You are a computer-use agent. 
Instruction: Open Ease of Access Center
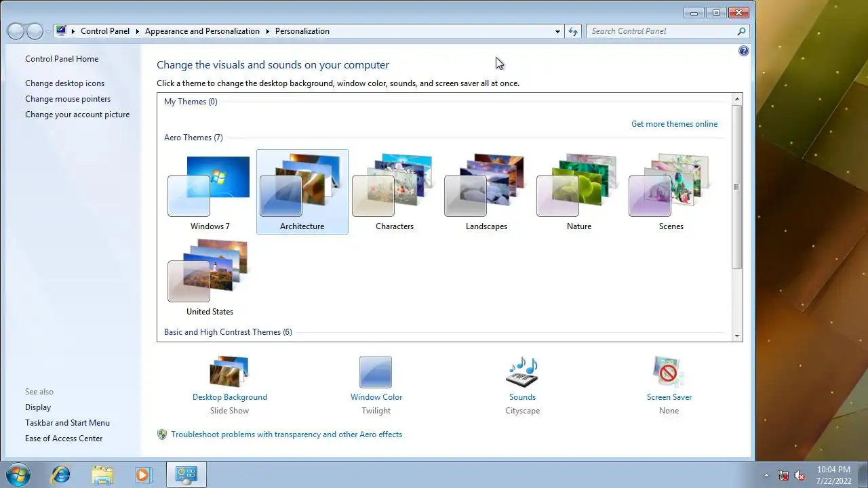(64, 439)
